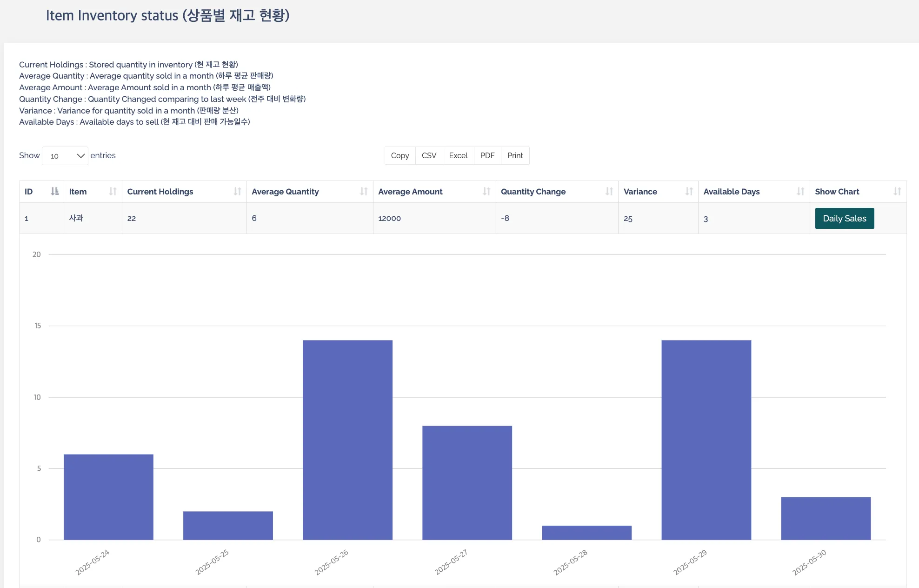919x588 pixels.
Task: Export the inventory table to Excel
Action: [x=458, y=155]
